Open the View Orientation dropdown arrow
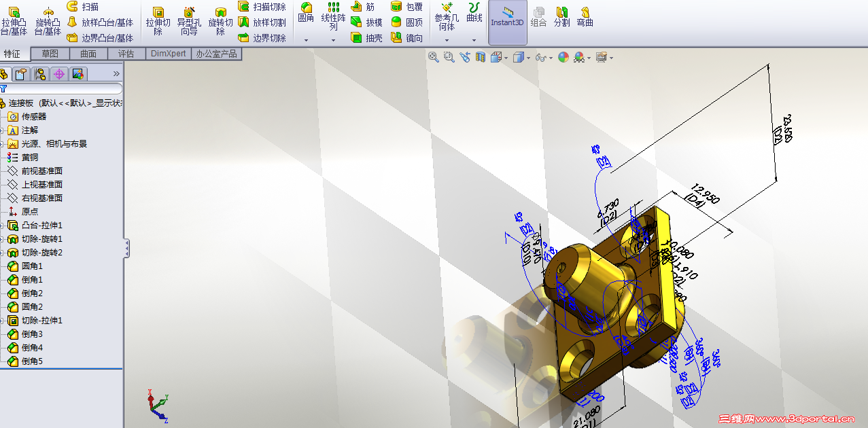This screenshot has height=428, width=868. coord(506,58)
